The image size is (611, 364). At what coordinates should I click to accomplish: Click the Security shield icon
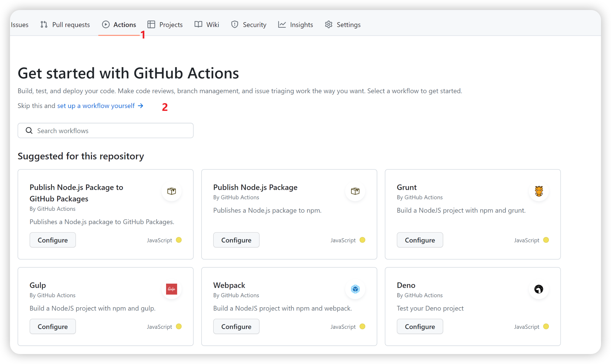pos(235,24)
